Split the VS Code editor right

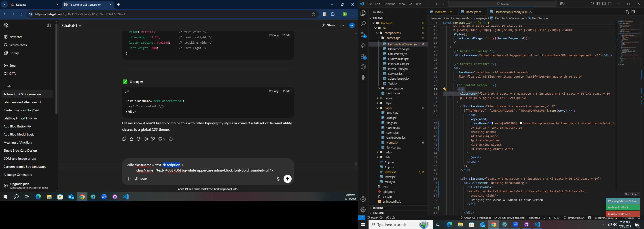[x=633, y=12]
